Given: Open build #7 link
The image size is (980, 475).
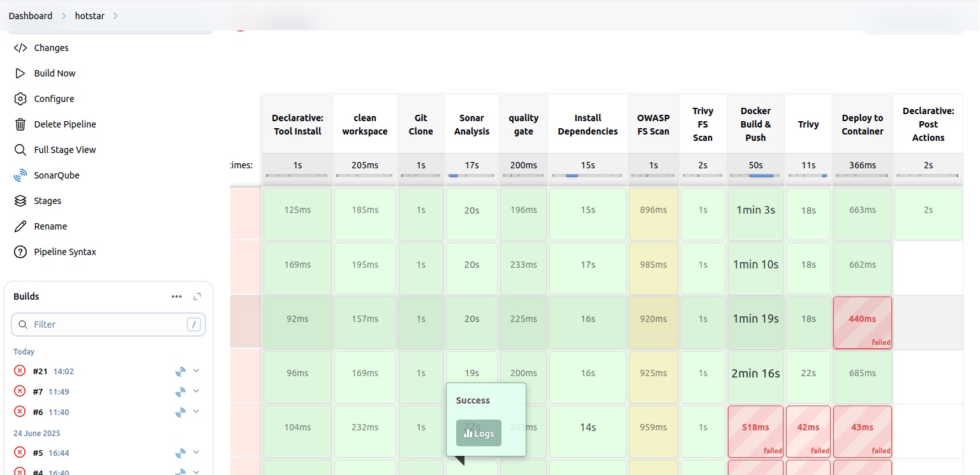Looking at the screenshot, I should [x=38, y=391].
